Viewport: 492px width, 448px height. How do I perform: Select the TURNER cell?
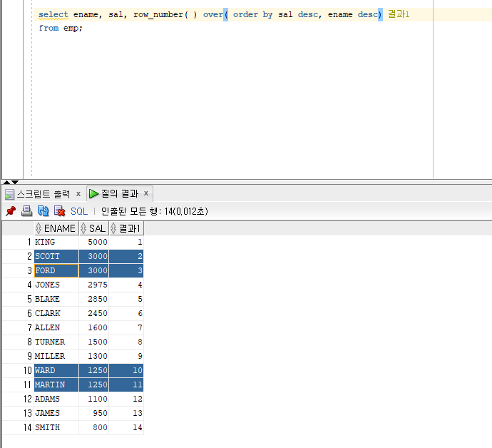tap(56, 342)
